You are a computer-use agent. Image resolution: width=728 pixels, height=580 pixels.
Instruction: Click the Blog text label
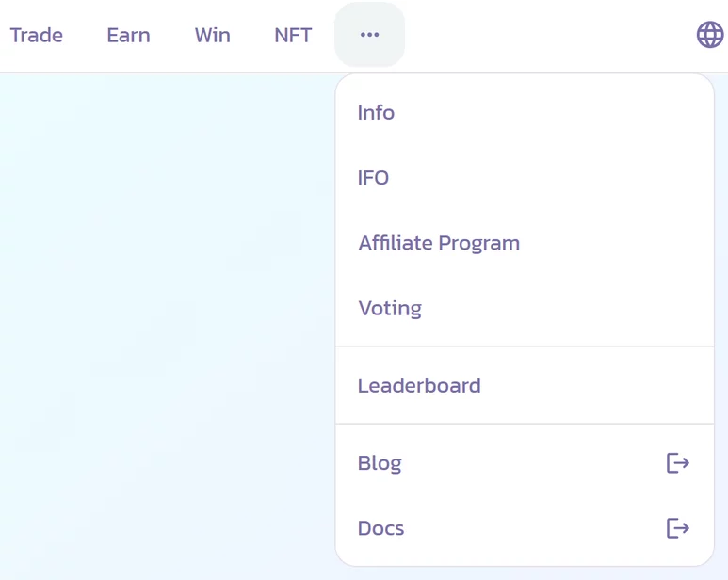click(x=380, y=462)
